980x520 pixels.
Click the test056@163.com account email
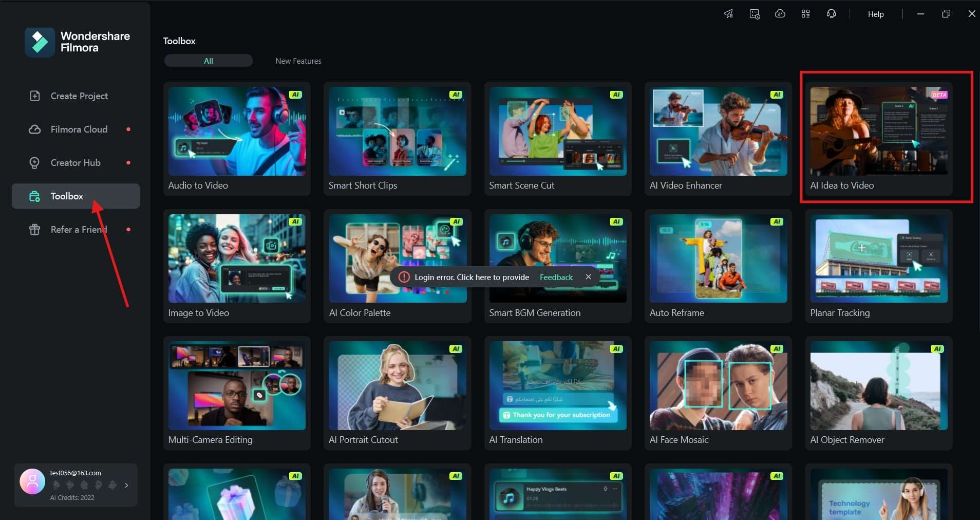coord(76,473)
